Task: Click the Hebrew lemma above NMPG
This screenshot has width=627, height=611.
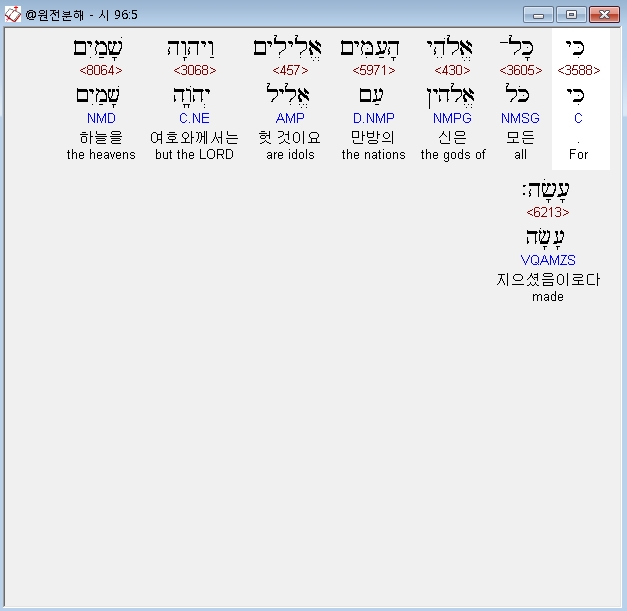Action: pyautogui.click(x=450, y=96)
